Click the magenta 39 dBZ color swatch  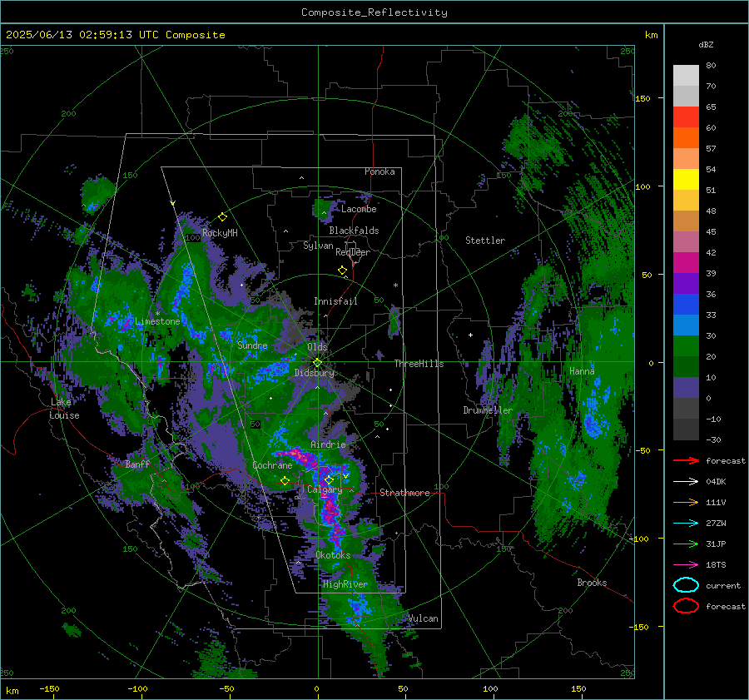coord(686,263)
